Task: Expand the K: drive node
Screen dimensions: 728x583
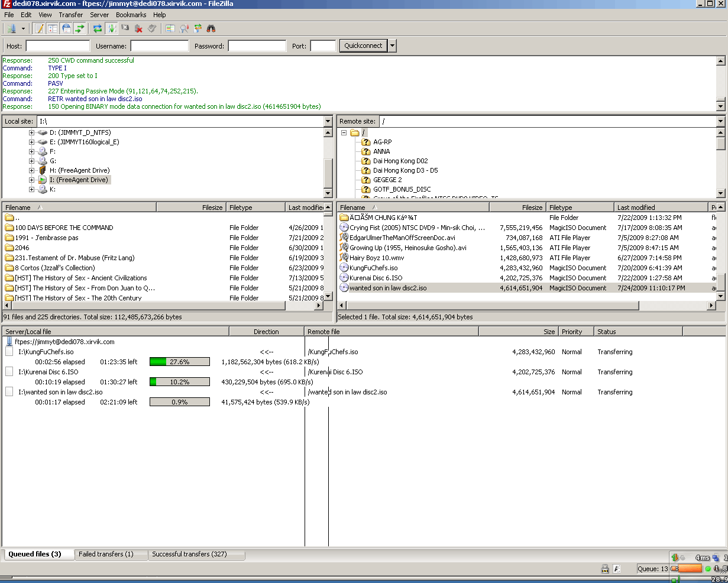Action: click(32, 189)
